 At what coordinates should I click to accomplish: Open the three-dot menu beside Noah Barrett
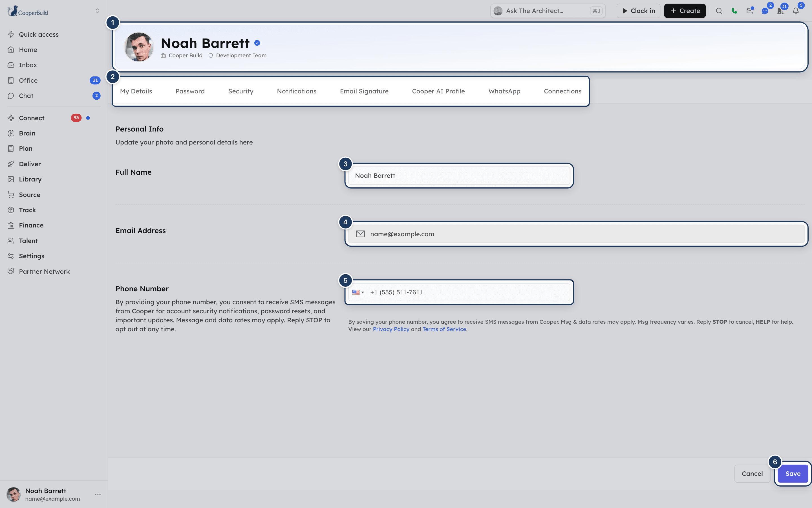click(x=98, y=494)
